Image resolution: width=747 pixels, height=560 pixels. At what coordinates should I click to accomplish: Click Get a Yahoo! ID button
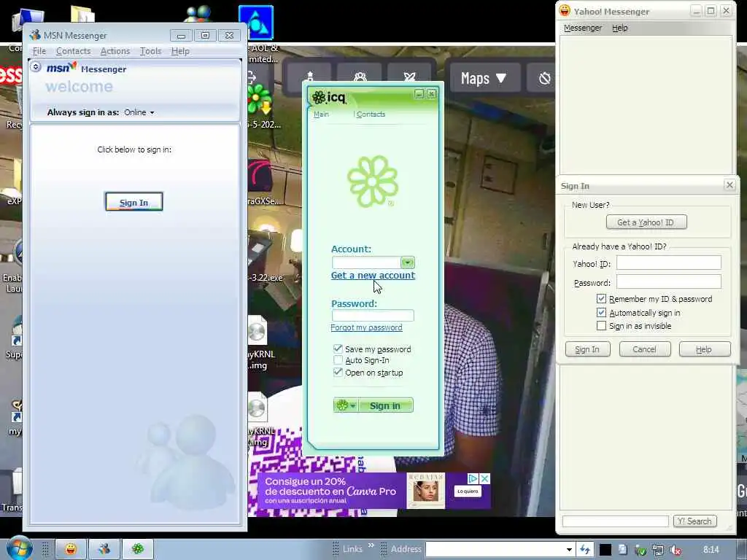coord(646,222)
